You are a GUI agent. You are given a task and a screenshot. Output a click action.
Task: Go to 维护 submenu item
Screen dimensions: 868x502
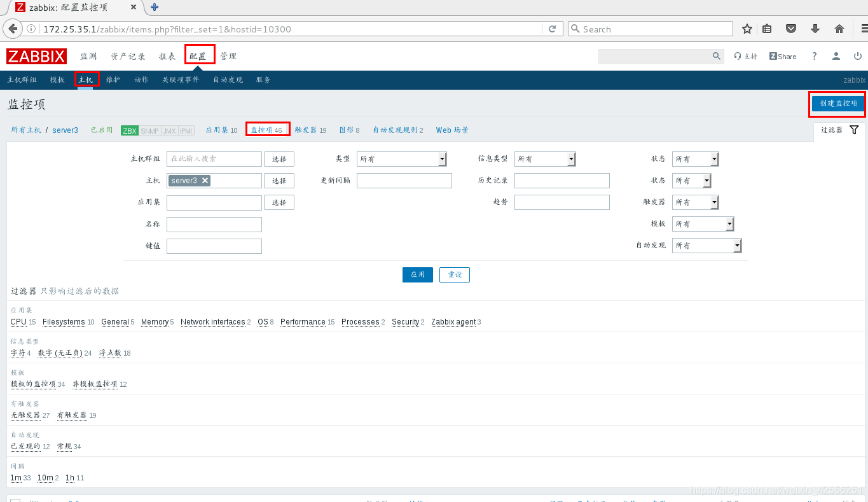point(113,80)
